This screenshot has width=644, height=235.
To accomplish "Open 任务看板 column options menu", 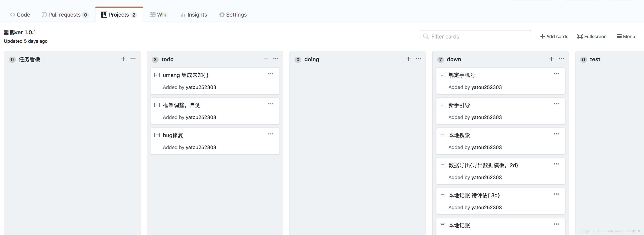I will [x=133, y=59].
